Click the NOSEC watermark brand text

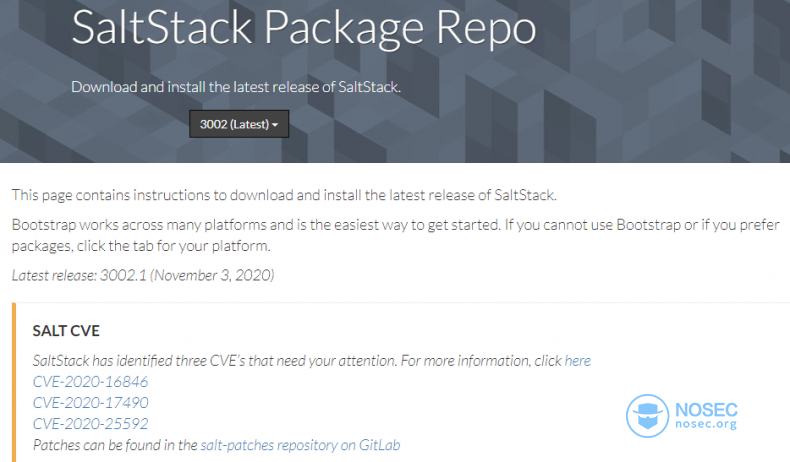(x=706, y=409)
